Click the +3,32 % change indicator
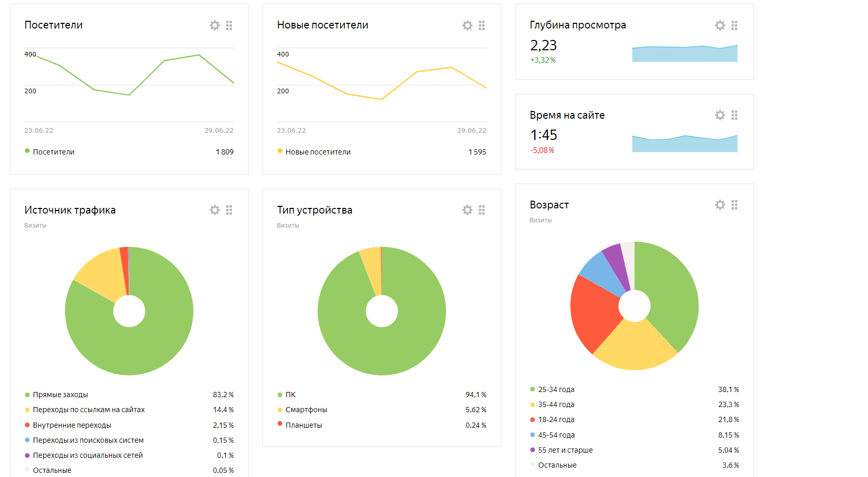Screen dimensions: 868x477 point(543,60)
